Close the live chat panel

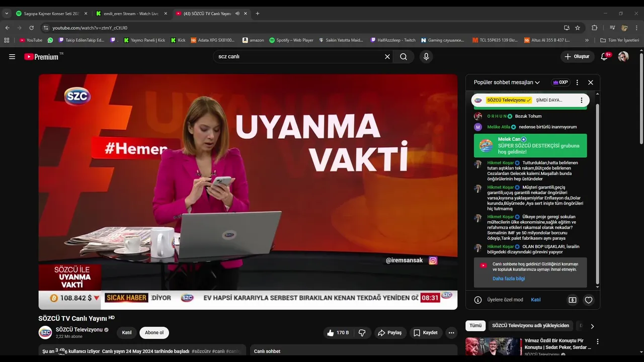(x=591, y=82)
